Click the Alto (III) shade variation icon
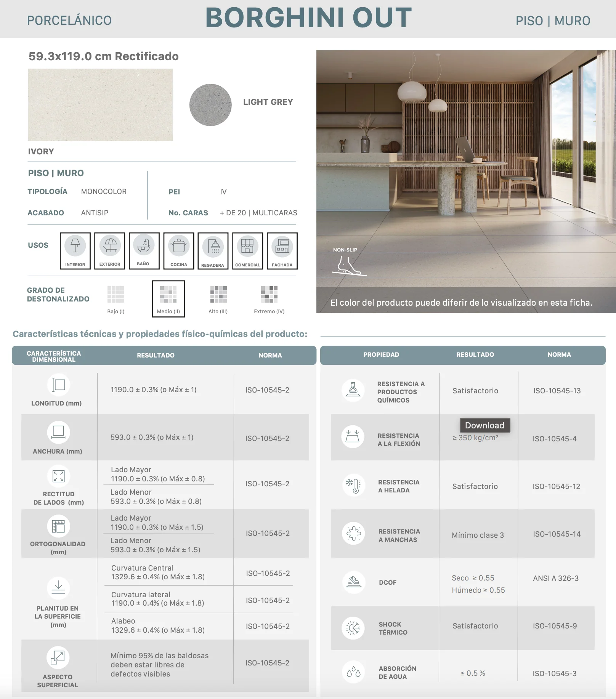 point(218,294)
